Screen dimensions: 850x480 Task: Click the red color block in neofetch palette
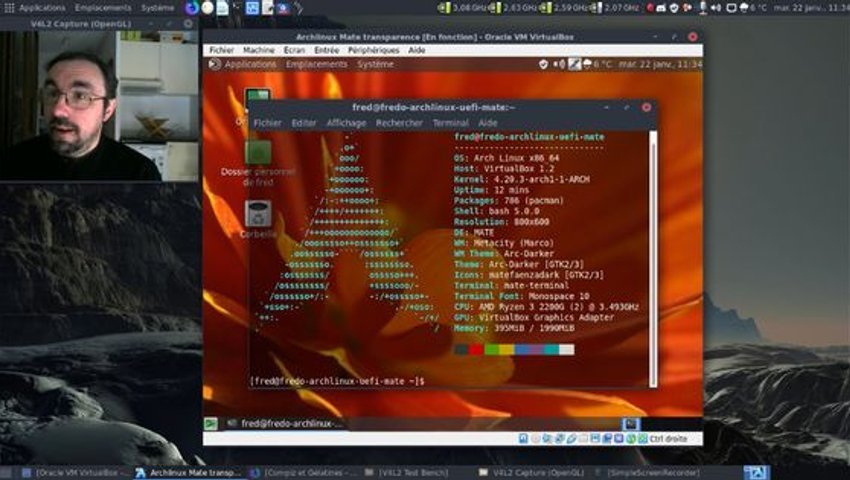(476, 350)
